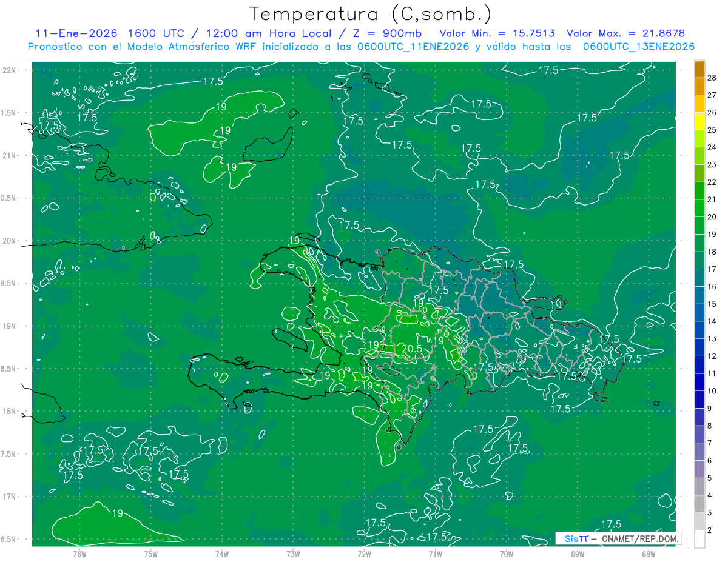Click the '74W' longitude axis label

coord(222,554)
